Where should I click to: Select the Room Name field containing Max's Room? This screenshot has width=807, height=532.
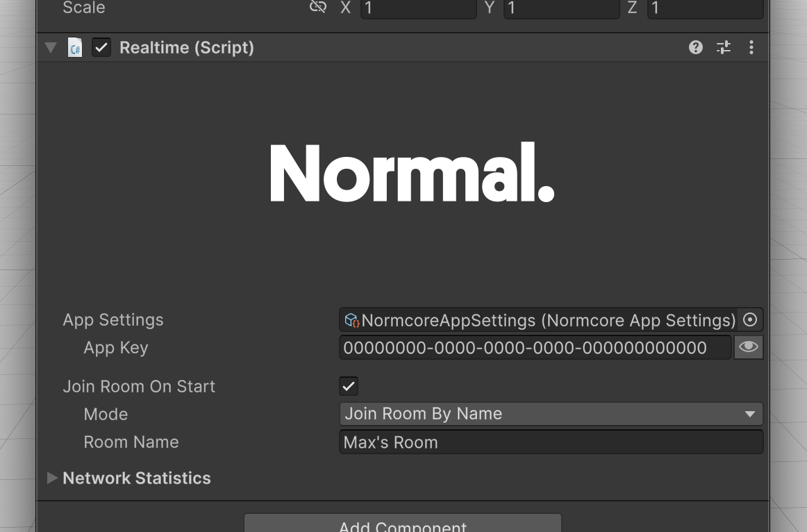coord(551,442)
